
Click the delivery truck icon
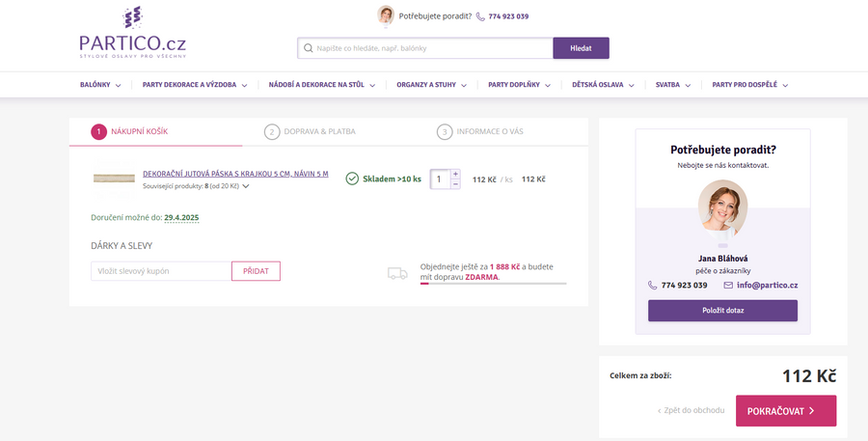(397, 273)
